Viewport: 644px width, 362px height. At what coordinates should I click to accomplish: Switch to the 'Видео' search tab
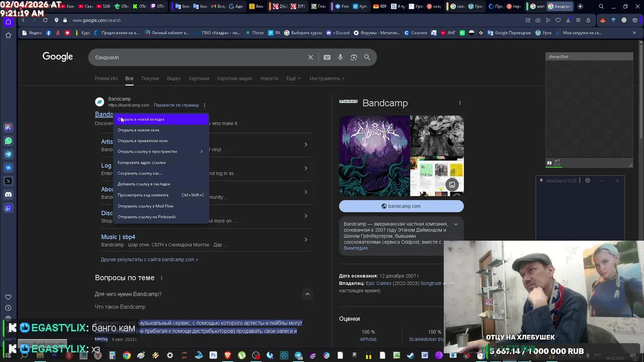(174, 78)
